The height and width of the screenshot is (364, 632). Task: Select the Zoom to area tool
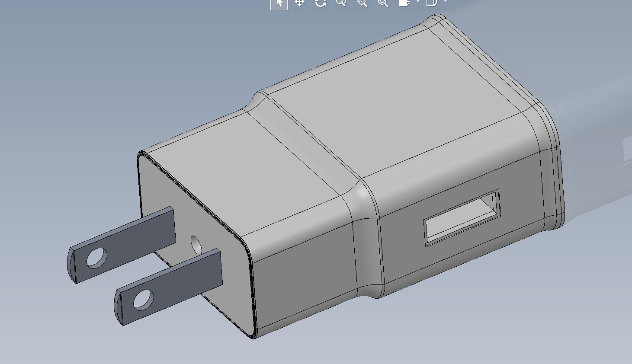tap(362, 3)
